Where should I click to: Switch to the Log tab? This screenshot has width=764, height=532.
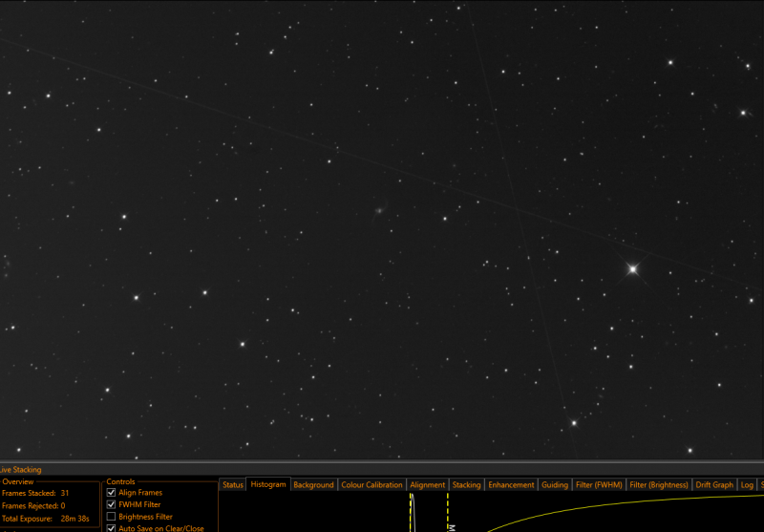click(x=747, y=485)
